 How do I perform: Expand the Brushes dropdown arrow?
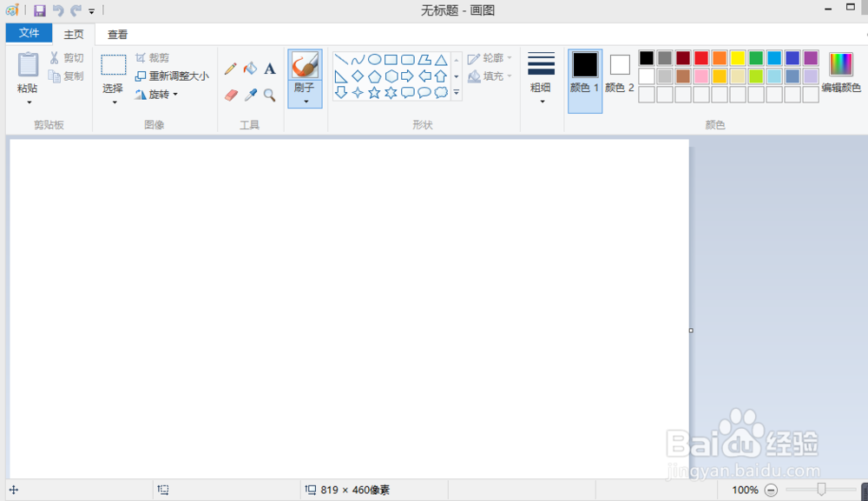(306, 102)
